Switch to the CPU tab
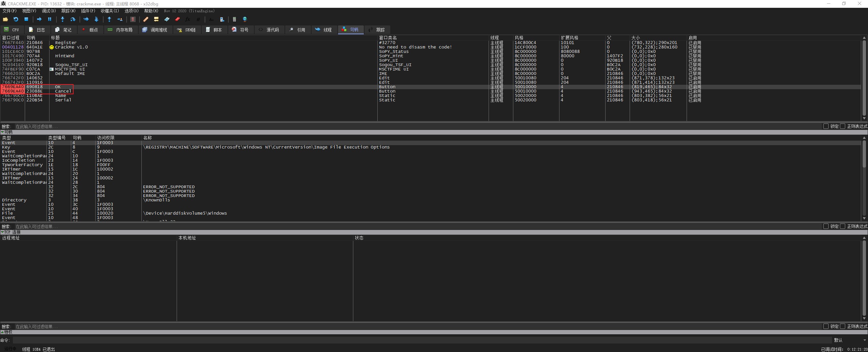Screen dimensions: 868x352 click(x=12, y=30)
